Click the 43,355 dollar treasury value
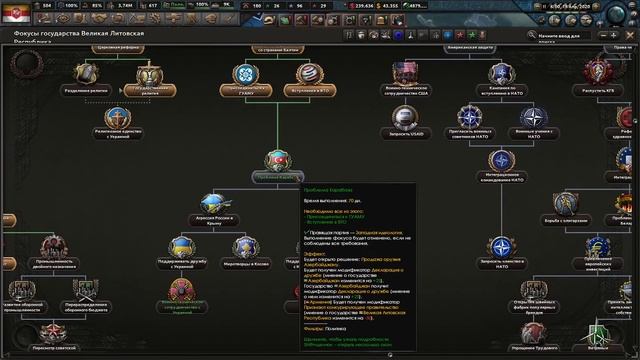This screenshot has width=640, height=360. point(387,6)
